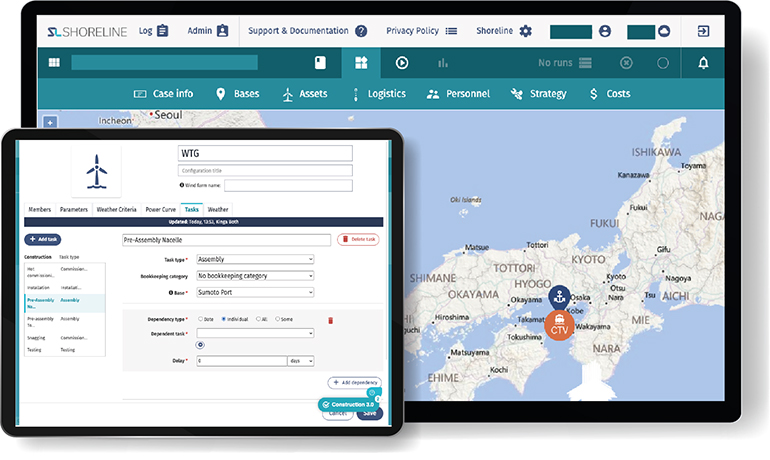
Task: Select the Individual dependency type radio
Action: 223,319
